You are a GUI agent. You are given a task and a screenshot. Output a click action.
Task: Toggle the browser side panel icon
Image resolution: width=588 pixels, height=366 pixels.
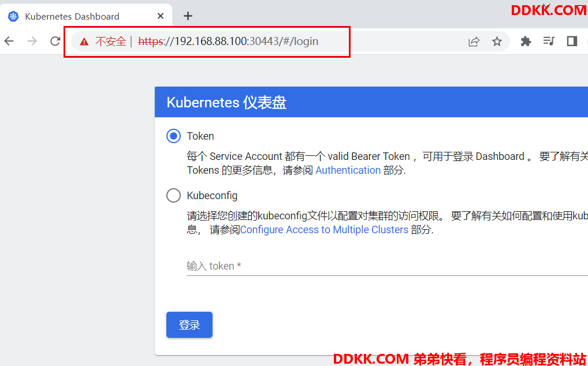(572, 41)
